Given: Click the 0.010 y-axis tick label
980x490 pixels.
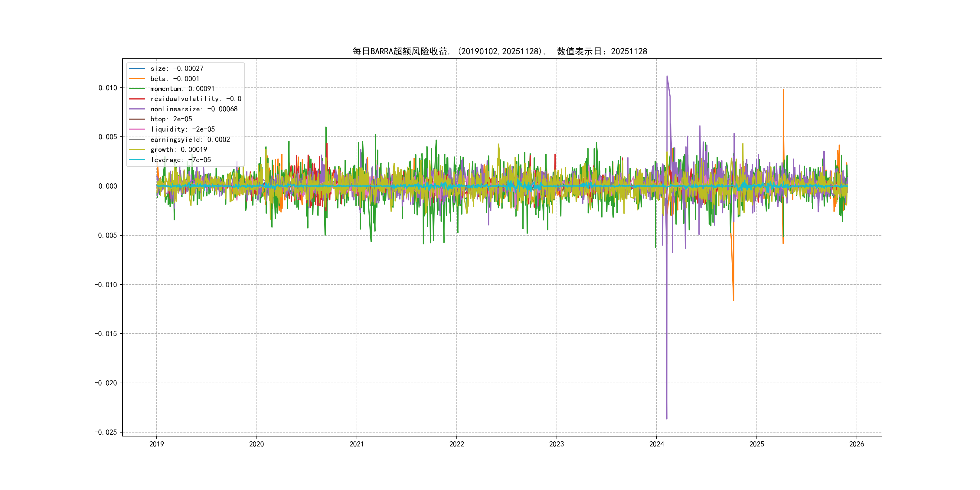Looking at the screenshot, I should pos(108,88).
